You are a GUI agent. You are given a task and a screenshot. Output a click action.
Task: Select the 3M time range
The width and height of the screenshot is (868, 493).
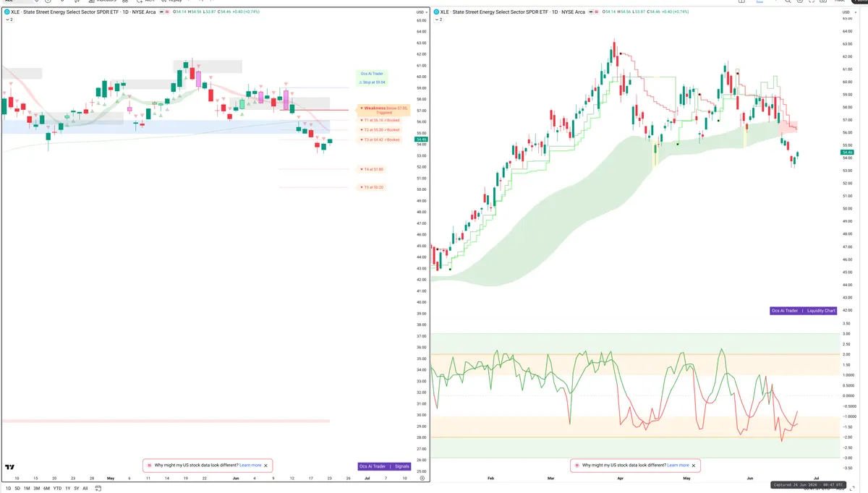(36, 488)
